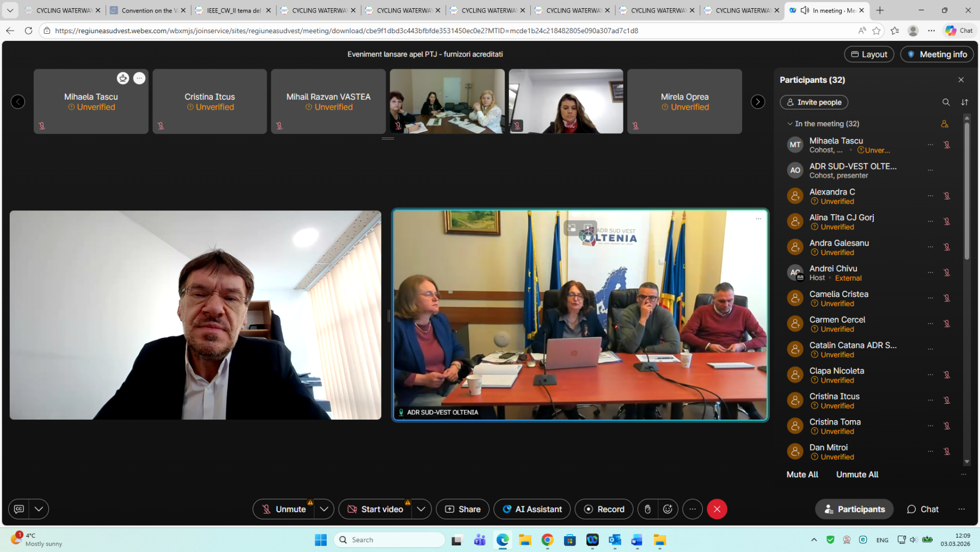Show next video thumbnails arrow

757,102
